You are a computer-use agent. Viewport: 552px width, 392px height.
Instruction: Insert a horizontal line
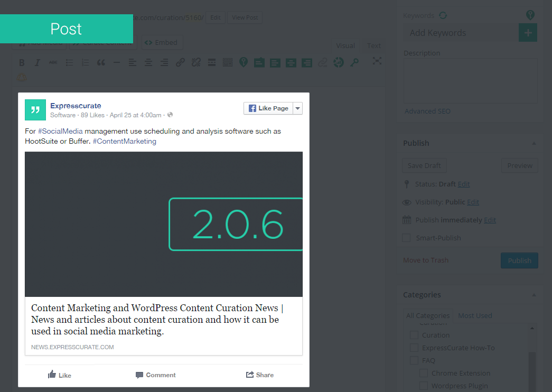pyautogui.click(x=117, y=63)
